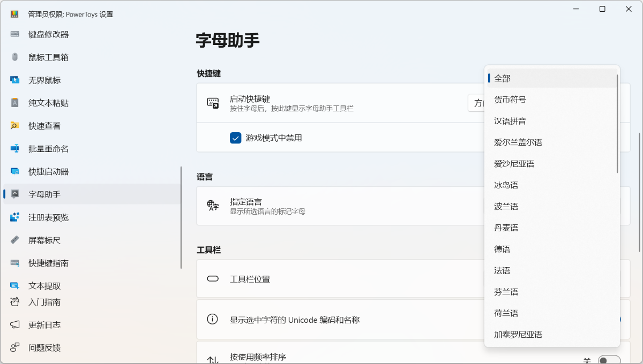Pick 爱沙尼亚语 in the language list
This screenshot has height=364, width=643.
coord(551,164)
